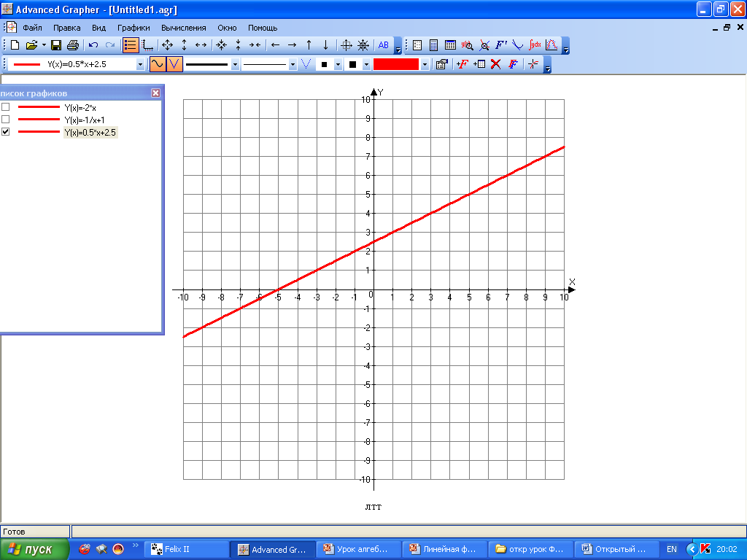
Task: Select the four-way move arrows icon
Action: (x=167, y=45)
